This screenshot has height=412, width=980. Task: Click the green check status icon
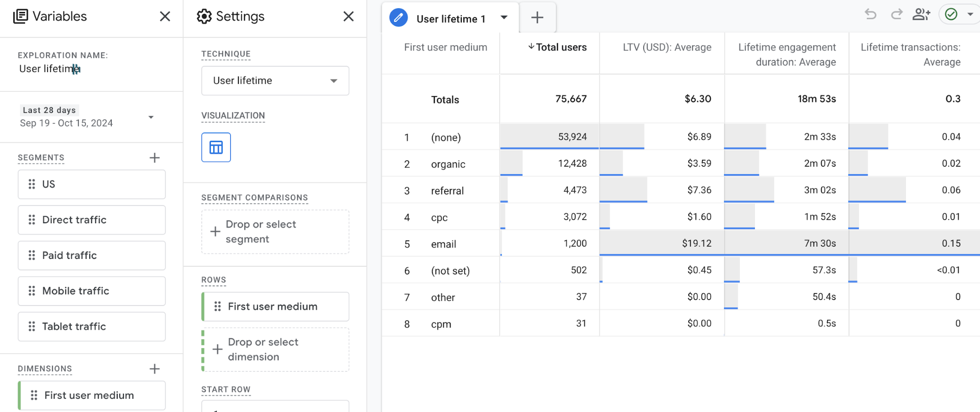(x=951, y=14)
